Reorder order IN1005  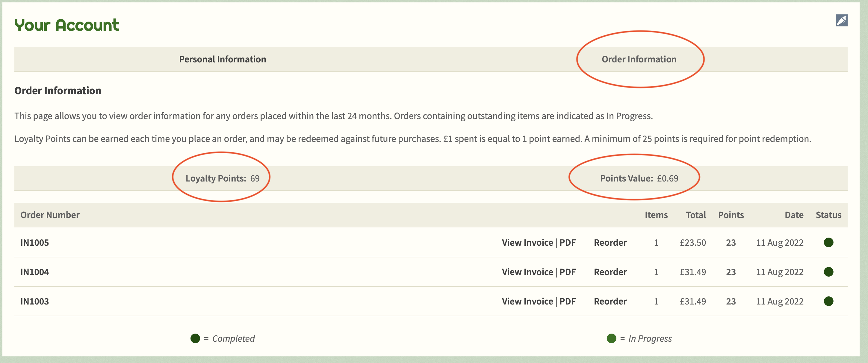(610, 243)
